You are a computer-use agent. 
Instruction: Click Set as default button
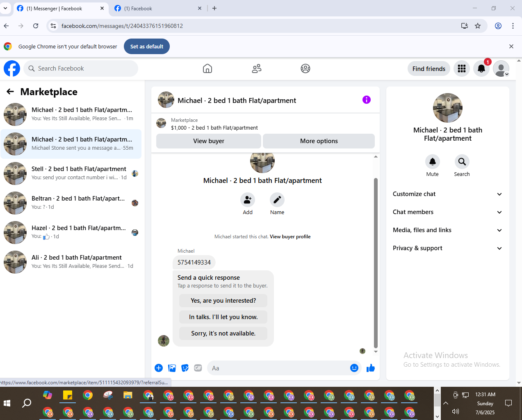(147, 46)
